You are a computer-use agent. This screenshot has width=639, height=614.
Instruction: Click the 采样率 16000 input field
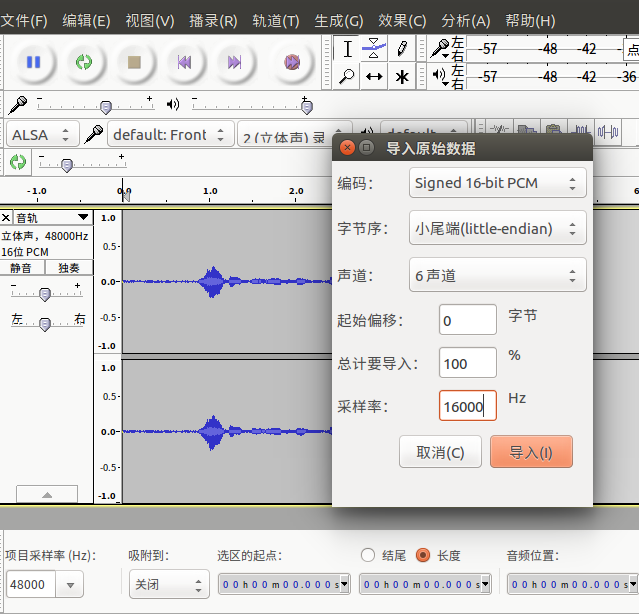(x=468, y=405)
